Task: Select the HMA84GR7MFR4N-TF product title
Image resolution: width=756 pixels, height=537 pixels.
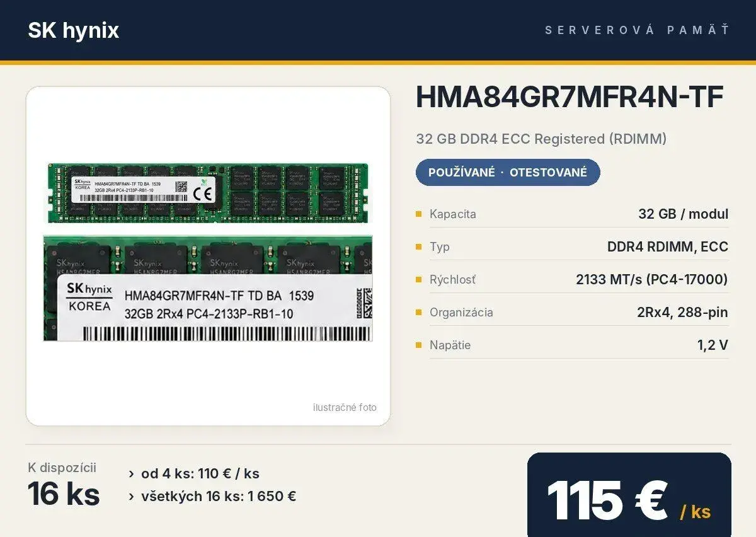Action: coord(570,98)
